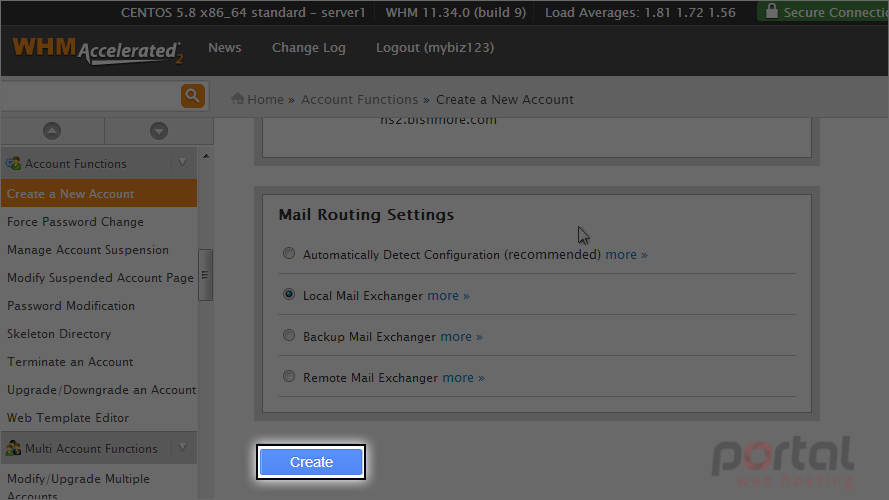889x500 pixels.
Task: Click the sidebar scrollbar handle
Action: click(205, 275)
